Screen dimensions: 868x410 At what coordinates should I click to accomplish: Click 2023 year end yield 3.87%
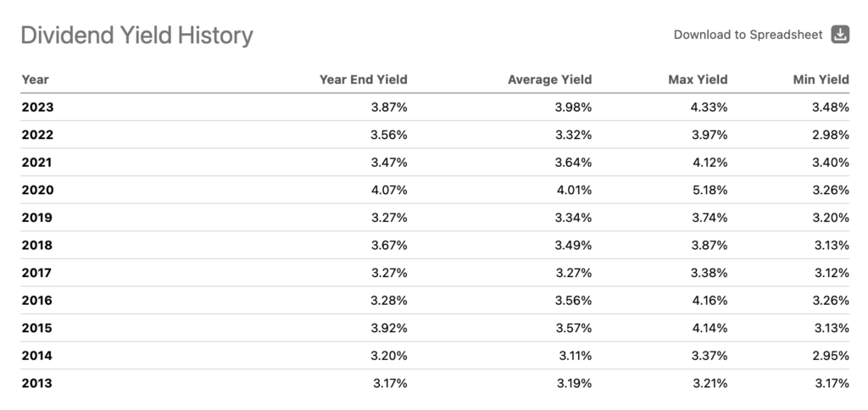389,108
